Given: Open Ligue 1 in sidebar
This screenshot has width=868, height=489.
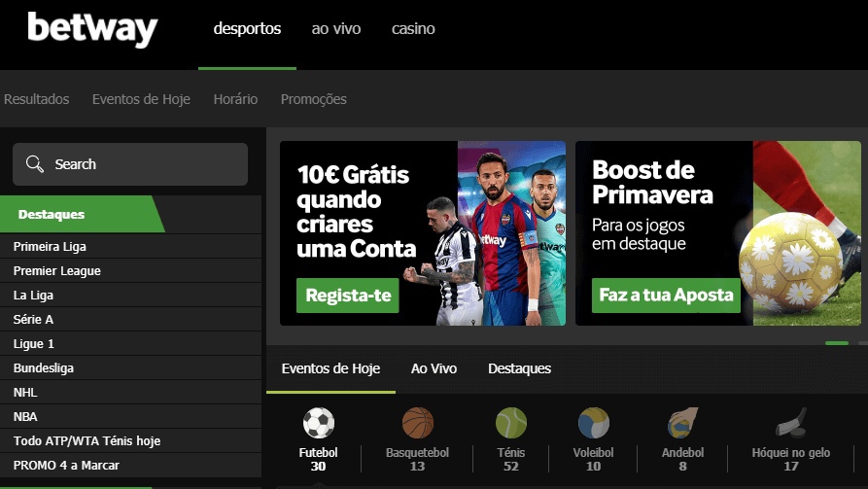Looking at the screenshot, I should [x=130, y=344].
